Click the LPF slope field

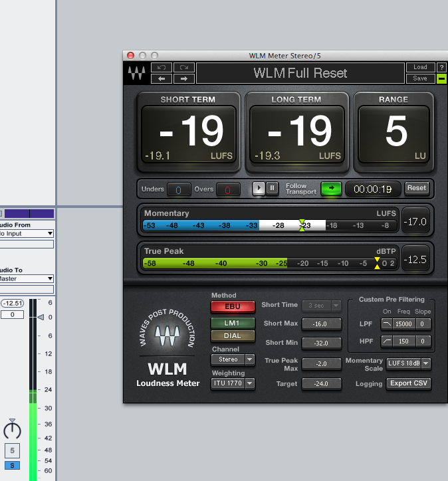pos(423,324)
